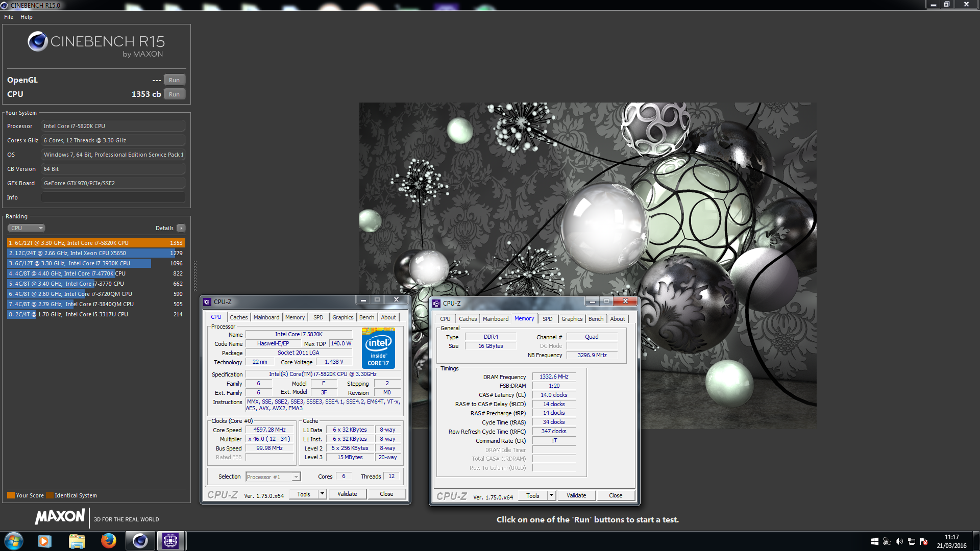
Task: Switch to Caches tab in CPU window
Action: pos(238,317)
